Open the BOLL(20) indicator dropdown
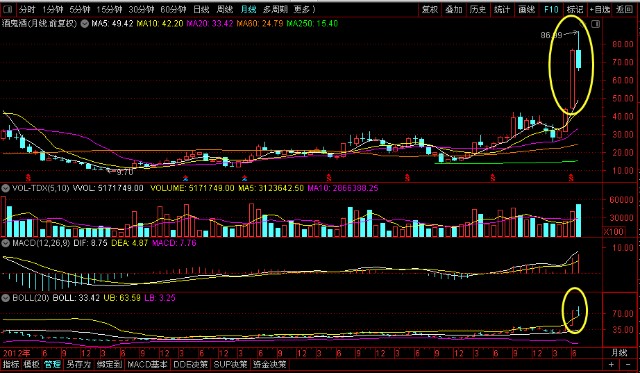The image size is (640, 373). click(5, 298)
